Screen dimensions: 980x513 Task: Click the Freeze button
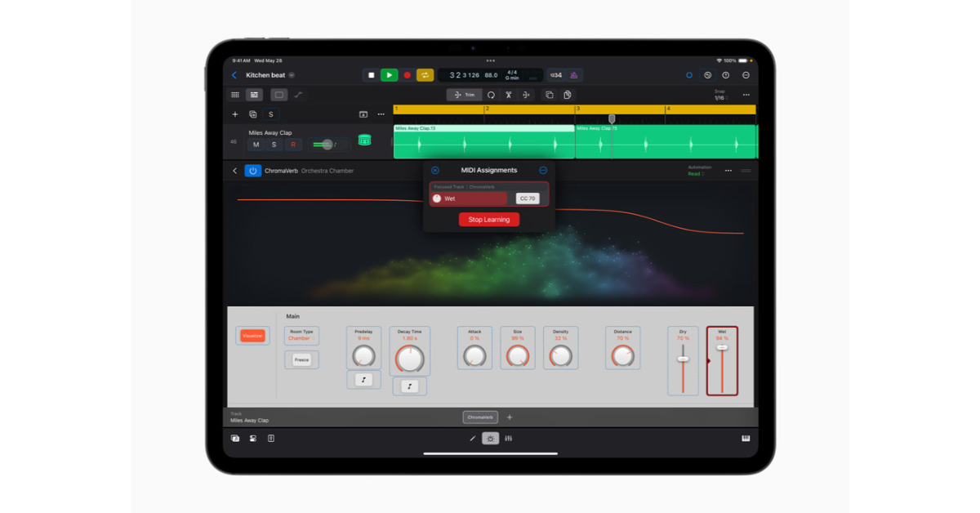pyautogui.click(x=301, y=359)
